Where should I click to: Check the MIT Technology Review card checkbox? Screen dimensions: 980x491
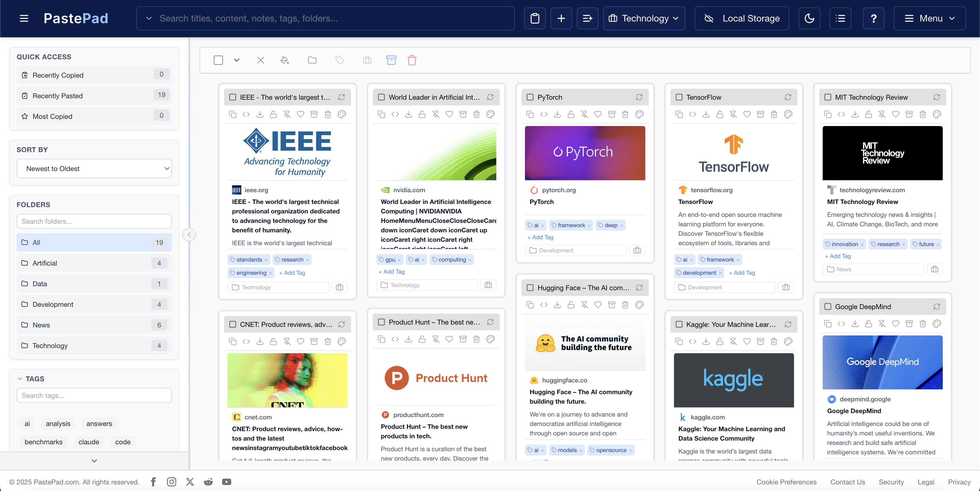coord(828,97)
